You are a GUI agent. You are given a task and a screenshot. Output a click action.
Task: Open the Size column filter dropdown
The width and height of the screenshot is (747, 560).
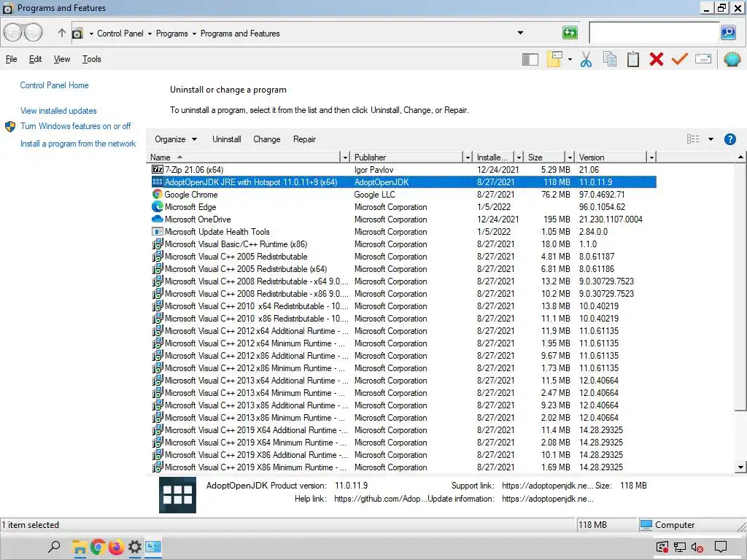(x=569, y=157)
